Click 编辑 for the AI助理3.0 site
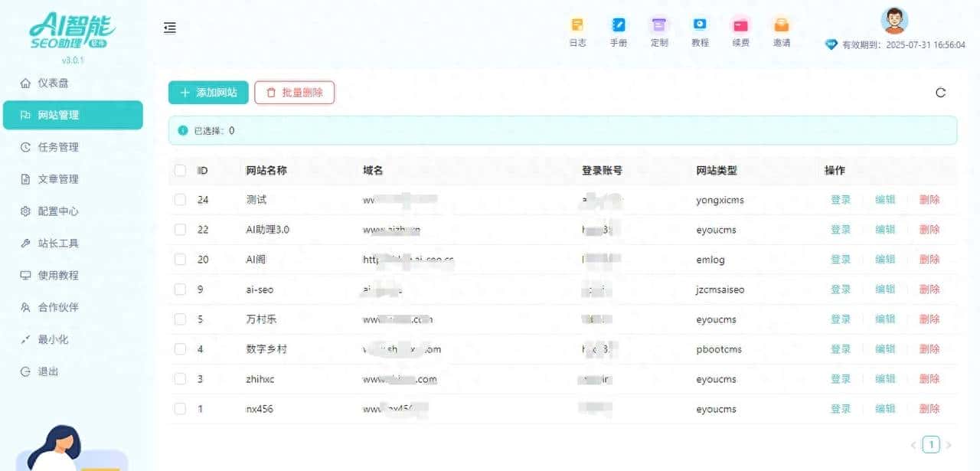Viewport: 980px width, 471px height. click(x=884, y=229)
